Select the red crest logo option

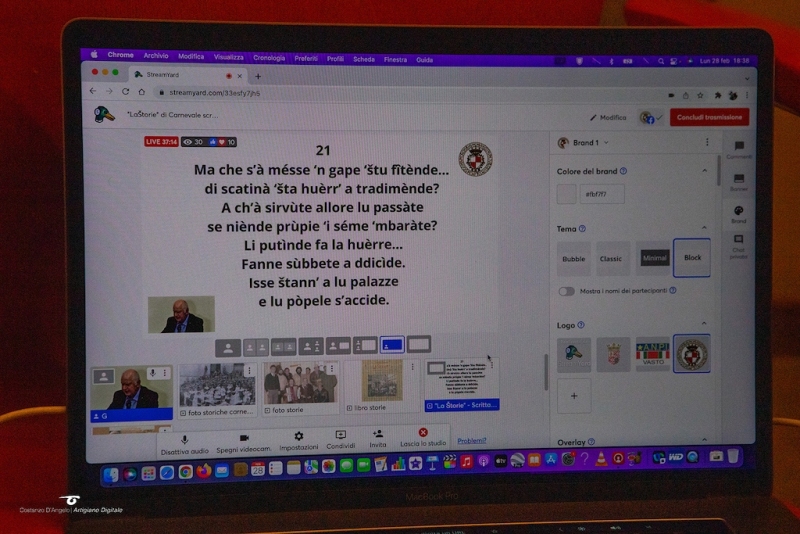613,354
